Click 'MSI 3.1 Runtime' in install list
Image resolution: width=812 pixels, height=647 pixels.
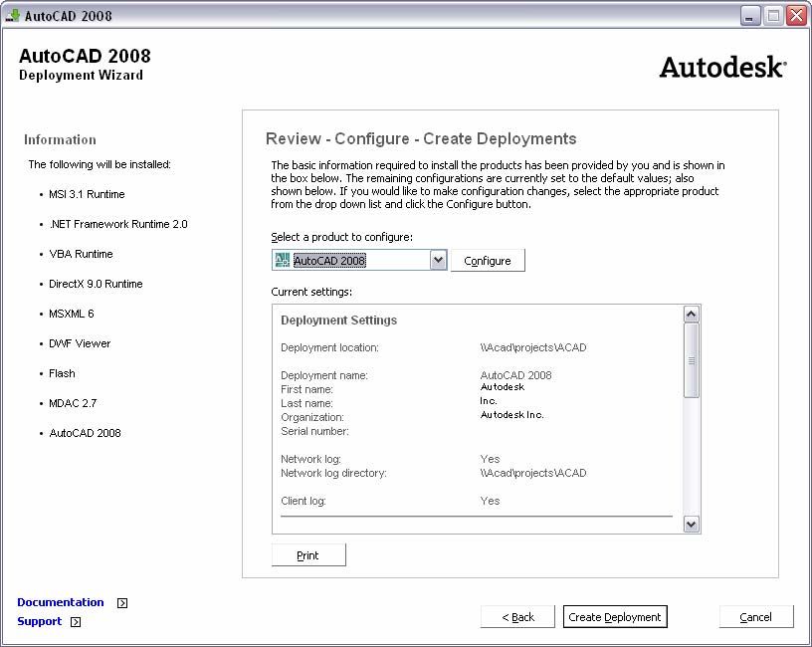click(x=87, y=194)
